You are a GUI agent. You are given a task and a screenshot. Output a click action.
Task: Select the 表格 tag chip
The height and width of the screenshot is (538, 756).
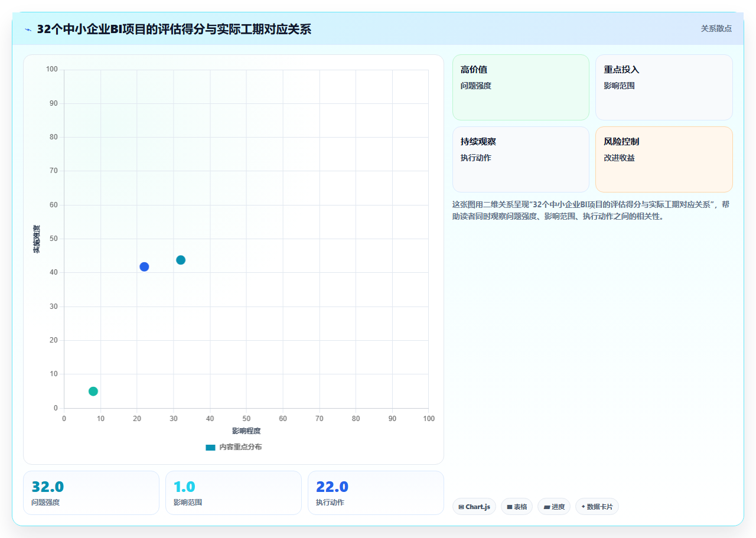(517, 507)
